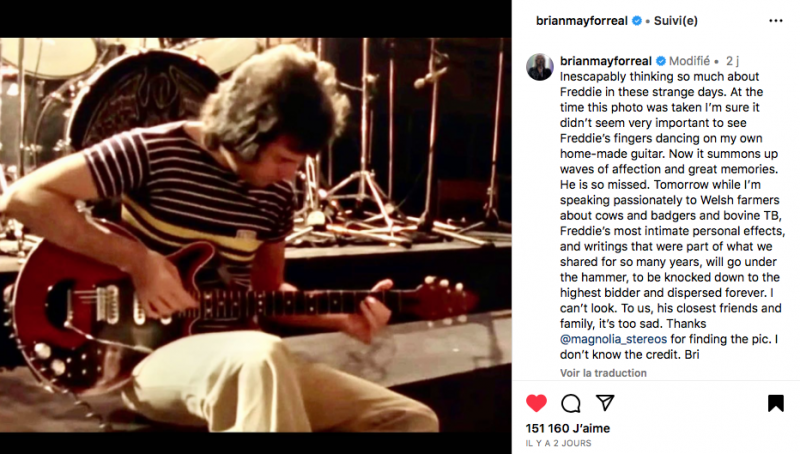Click brianmayforreal username in the caption
The height and width of the screenshot is (454, 800).
[x=606, y=61]
